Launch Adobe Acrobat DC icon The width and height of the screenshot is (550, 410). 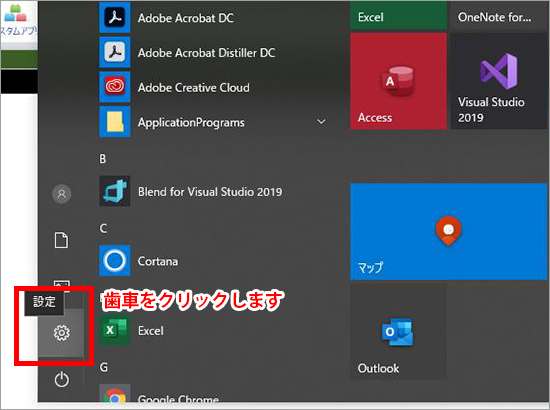(115, 17)
